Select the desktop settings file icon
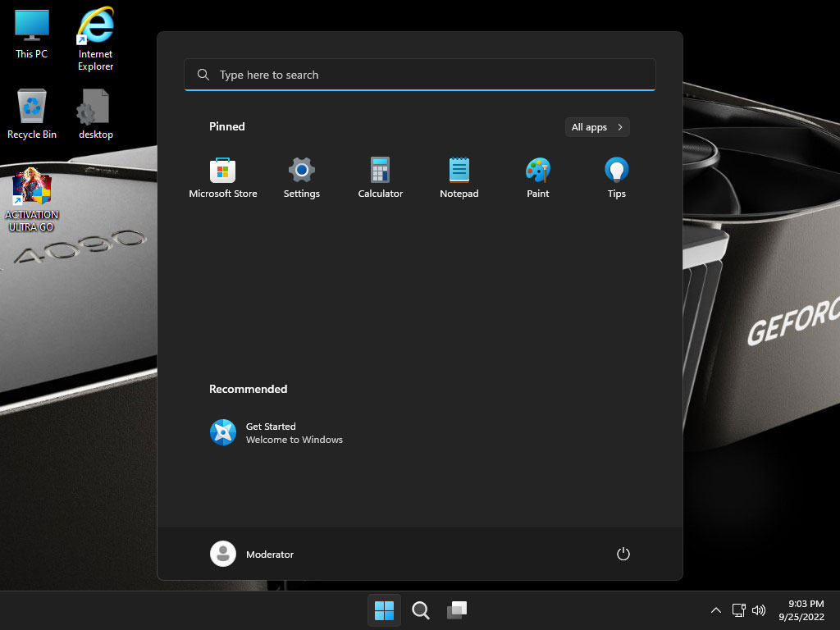Screen dimensions: 840x630 95,114
